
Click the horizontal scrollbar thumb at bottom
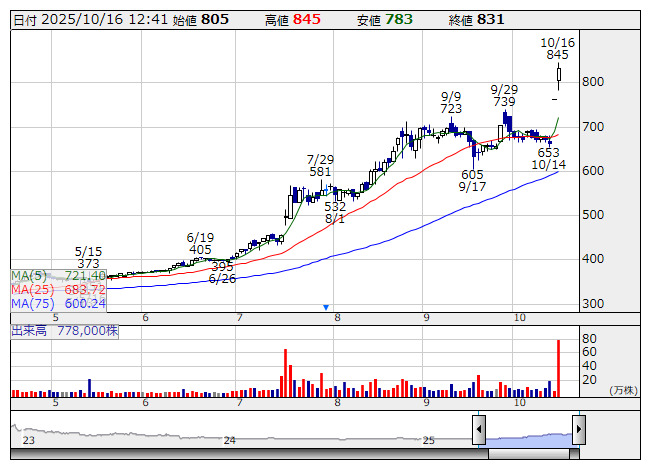tap(528, 454)
